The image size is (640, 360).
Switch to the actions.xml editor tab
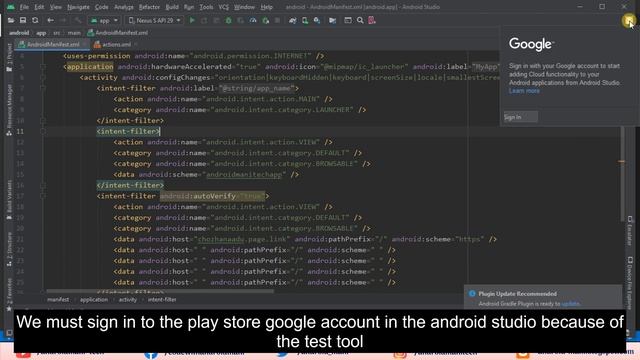click(x=117, y=44)
